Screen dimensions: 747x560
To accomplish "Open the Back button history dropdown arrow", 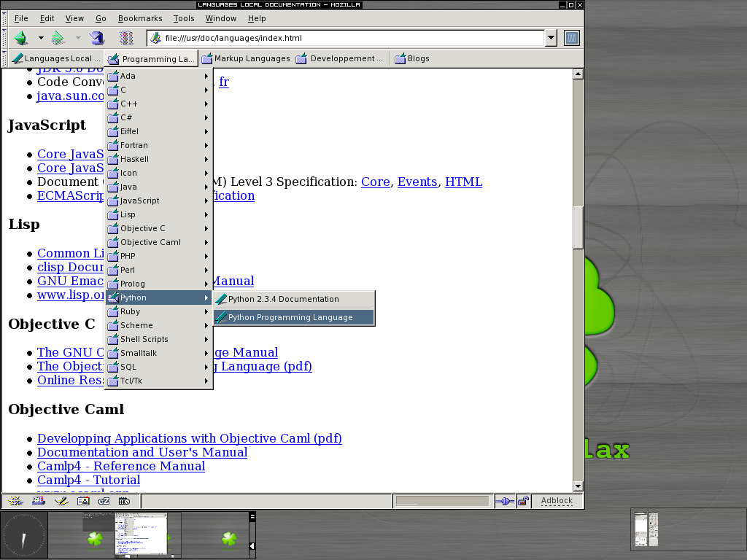I will tap(41, 38).
